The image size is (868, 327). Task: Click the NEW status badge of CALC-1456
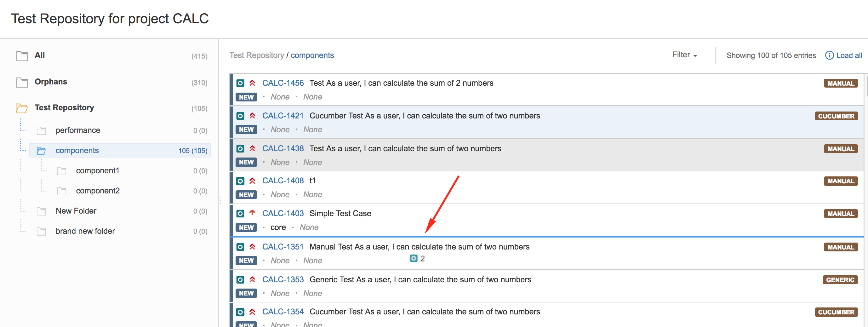tap(246, 97)
